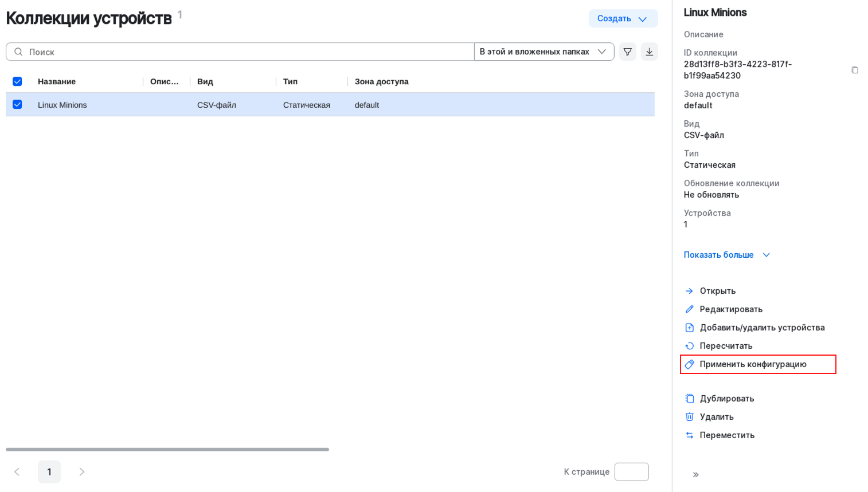Click the refresh icon beside Пересчитать

[x=689, y=345]
